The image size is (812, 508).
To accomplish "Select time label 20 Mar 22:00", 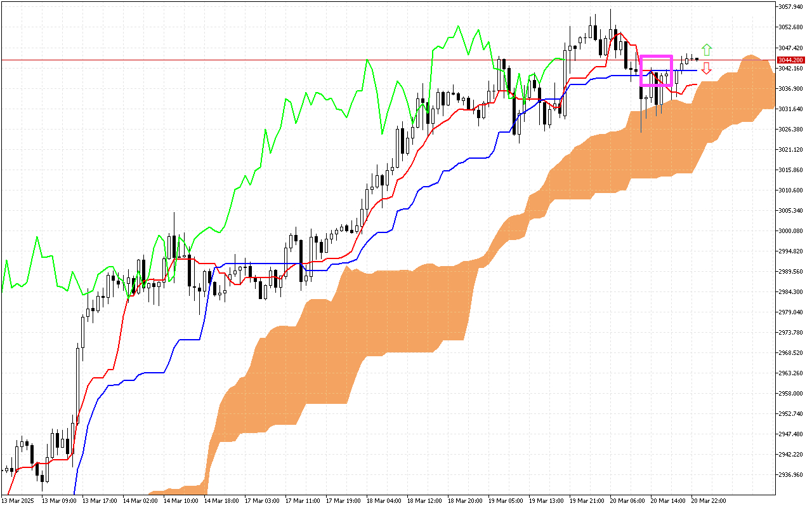I will [708, 501].
